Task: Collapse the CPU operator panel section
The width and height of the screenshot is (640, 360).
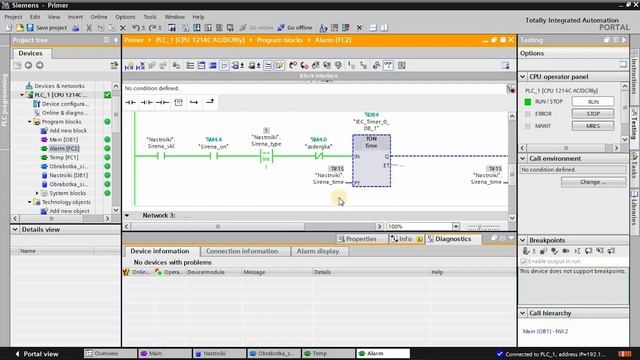Action: pyautogui.click(x=523, y=77)
